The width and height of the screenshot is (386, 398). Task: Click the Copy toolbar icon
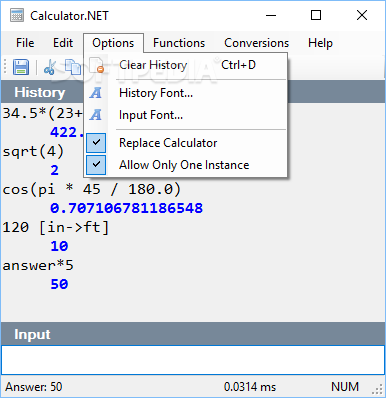pos(73,67)
